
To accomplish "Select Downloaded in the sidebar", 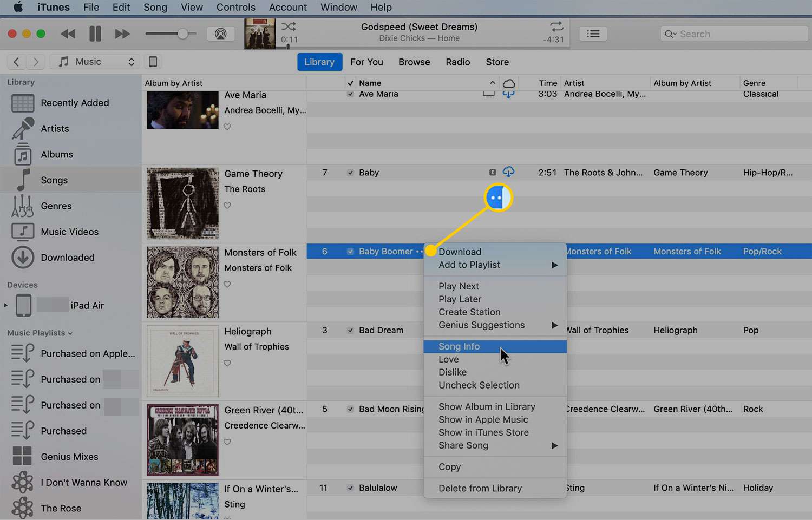I will click(70, 258).
